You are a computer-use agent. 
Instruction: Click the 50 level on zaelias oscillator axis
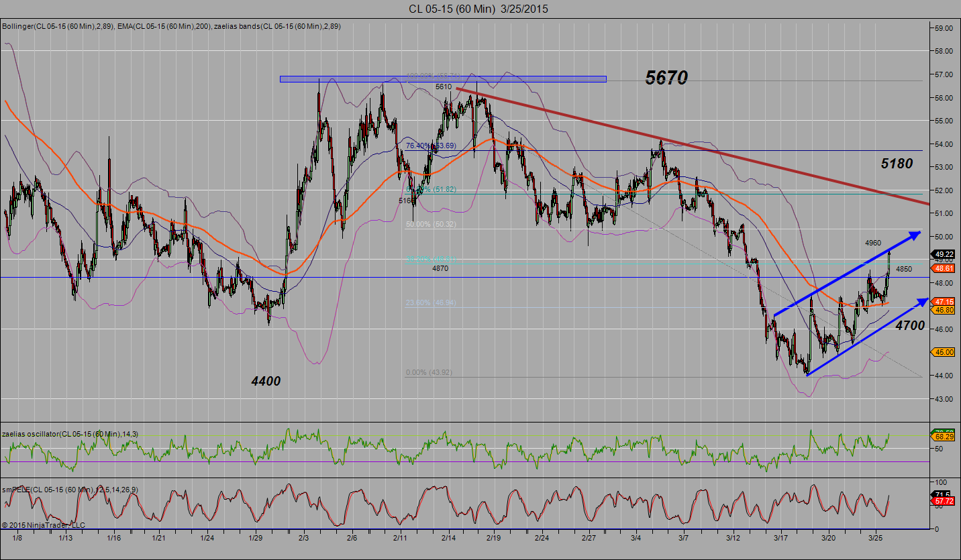point(939,448)
